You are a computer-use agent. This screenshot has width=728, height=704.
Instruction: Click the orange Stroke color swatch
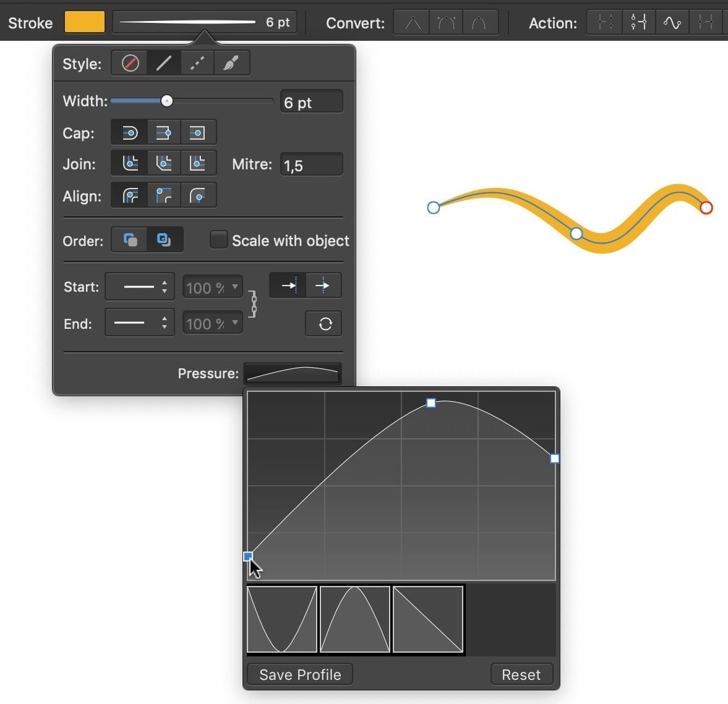[x=84, y=21]
